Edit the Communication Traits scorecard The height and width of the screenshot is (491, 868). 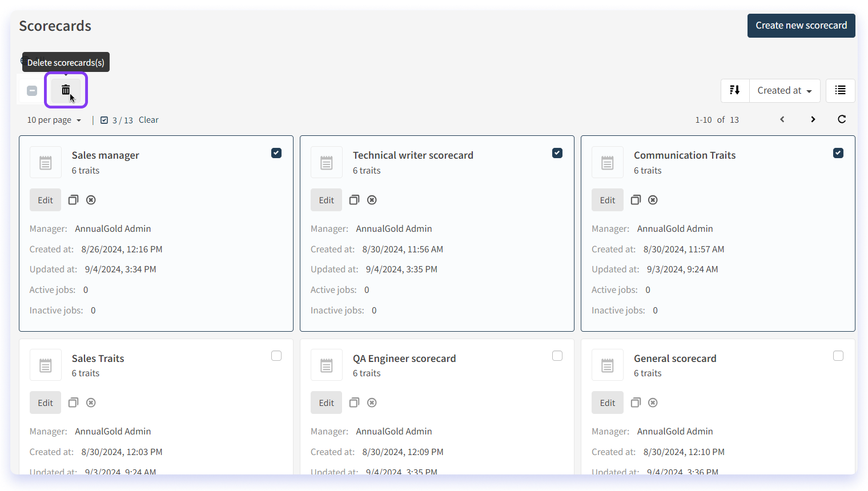click(607, 200)
